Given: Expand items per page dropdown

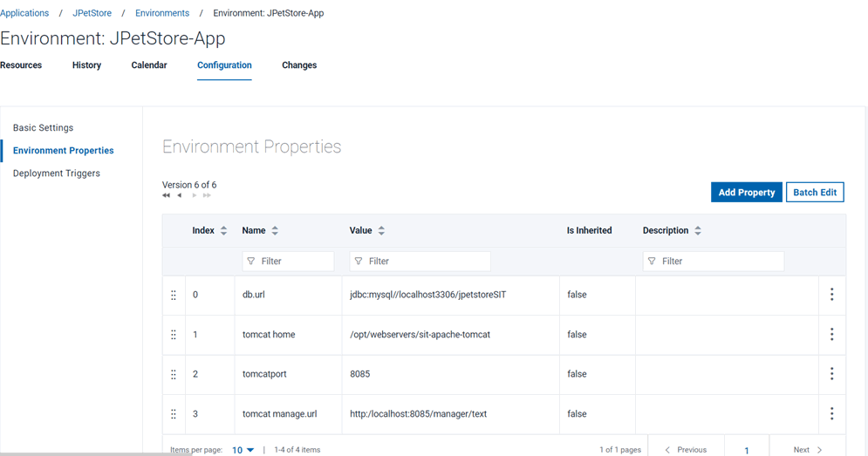Looking at the screenshot, I should (243, 450).
